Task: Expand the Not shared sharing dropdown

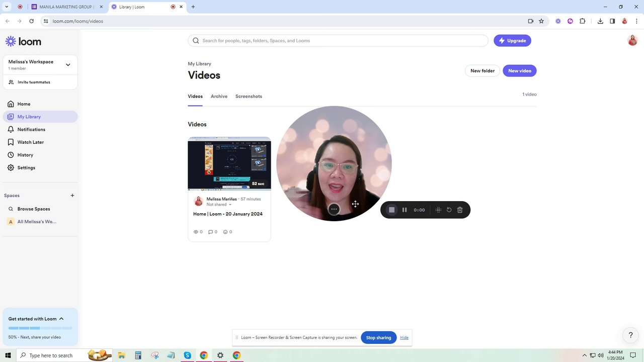Action: pyautogui.click(x=219, y=205)
